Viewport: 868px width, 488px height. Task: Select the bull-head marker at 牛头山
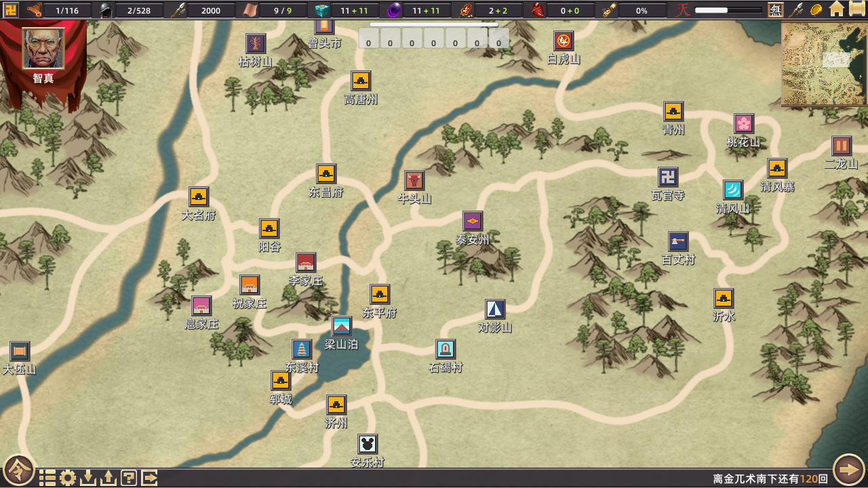(x=414, y=178)
